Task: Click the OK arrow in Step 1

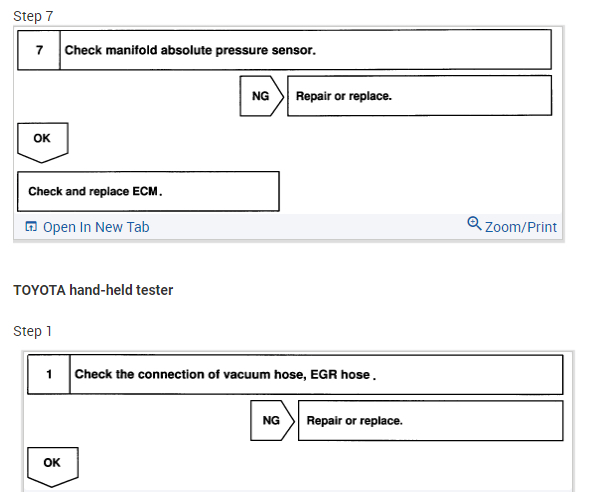Action: click(52, 465)
